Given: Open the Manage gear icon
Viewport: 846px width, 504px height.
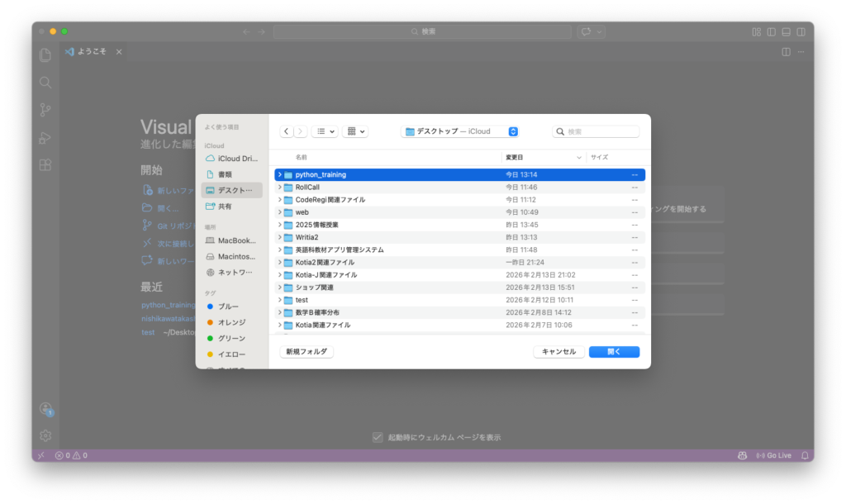Looking at the screenshot, I should (x=45, y=435).
